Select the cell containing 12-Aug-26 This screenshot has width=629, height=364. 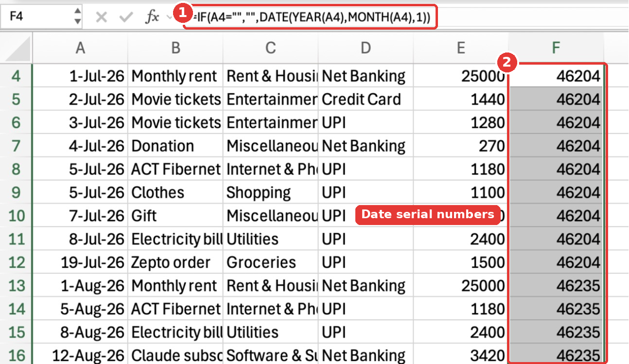pyautogui.click(x=80, y=356)
